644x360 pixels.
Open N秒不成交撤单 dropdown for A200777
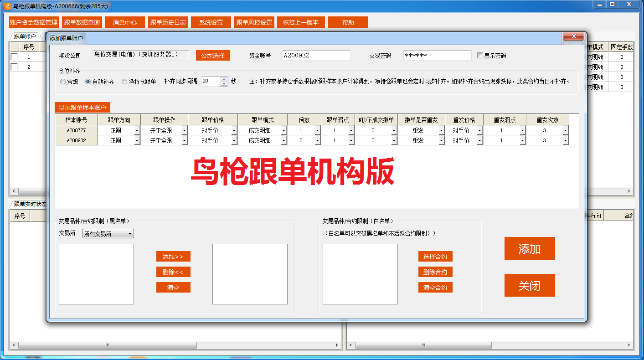point(394,131)
